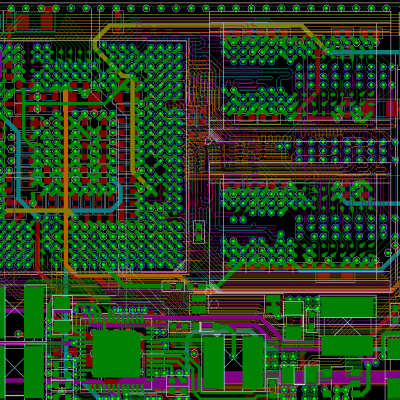Select the left of the two tall green pads at bottom center
Viewport: 400px width, 400px height.
point(213,363)
